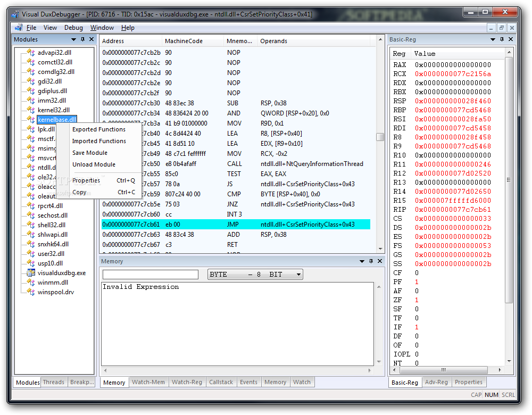Click the gdiplus.dll module icon
532x415 pixels.
click(x=31, y=91)
